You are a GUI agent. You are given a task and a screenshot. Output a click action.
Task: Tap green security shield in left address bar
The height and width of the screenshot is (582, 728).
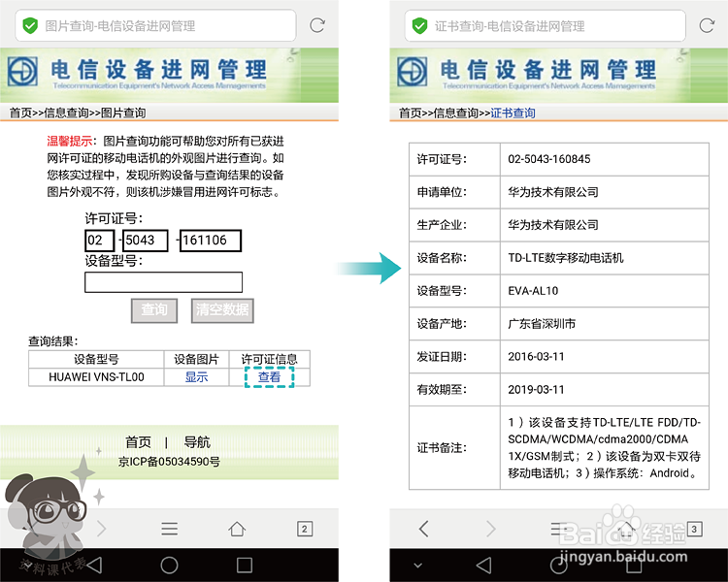pyautogui.click(x=30, y=25)
